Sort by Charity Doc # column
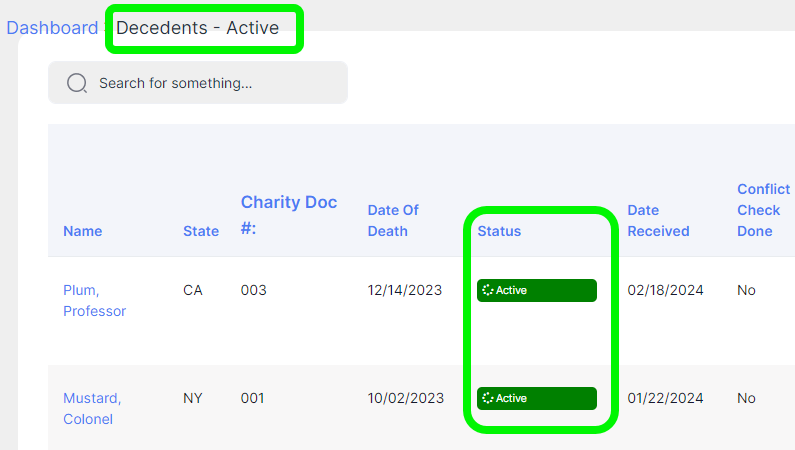795x450 pixels. (288, 215)
